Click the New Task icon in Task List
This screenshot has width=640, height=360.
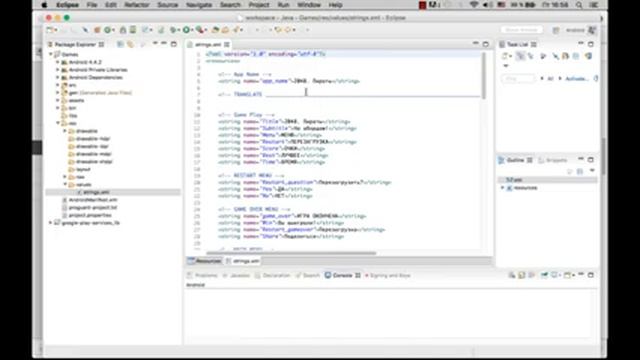(x=505, y=56)
